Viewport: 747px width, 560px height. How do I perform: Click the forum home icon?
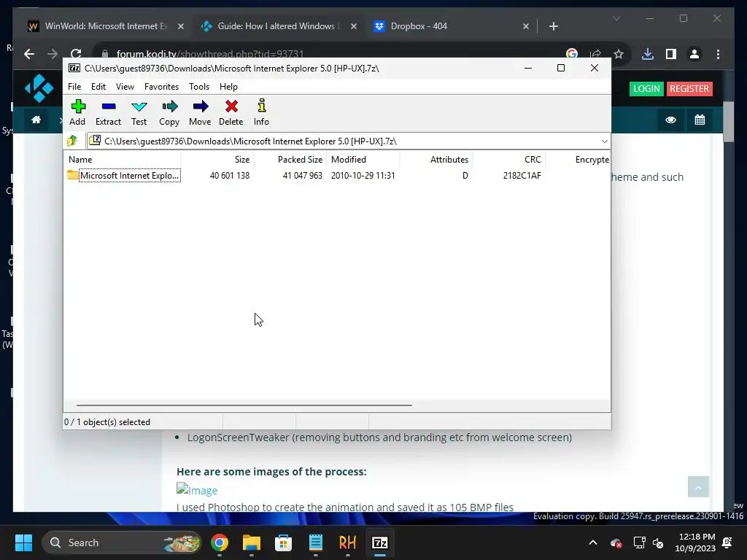(36, 120)
